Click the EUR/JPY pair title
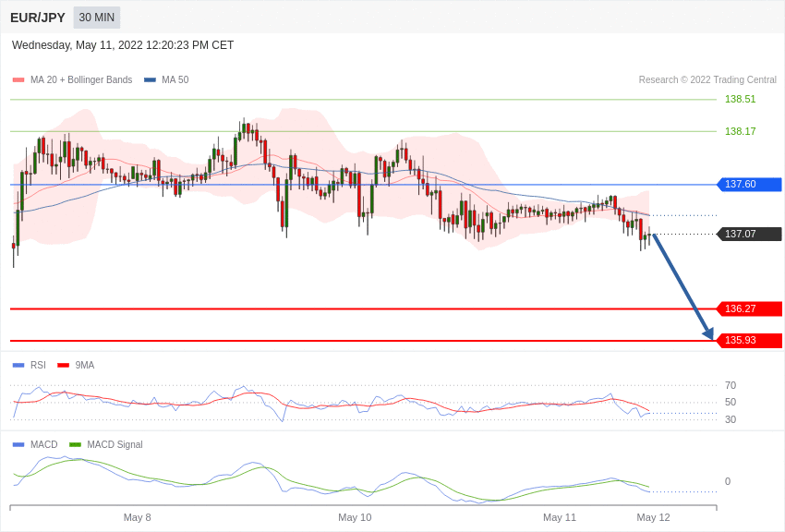This screenshot has width=785, height=532. 38,18
